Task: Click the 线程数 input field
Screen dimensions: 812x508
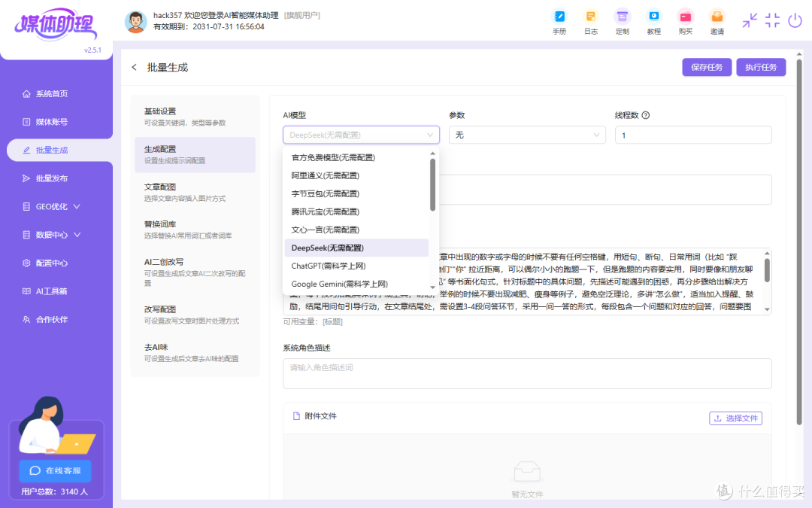Action: [x=693, y=135]
